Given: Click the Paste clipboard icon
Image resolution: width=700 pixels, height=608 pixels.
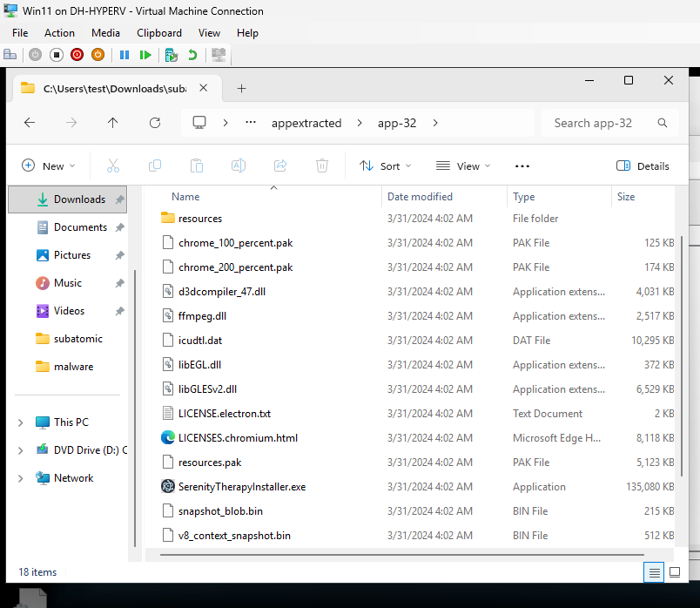Looking at the screenshot, I should (x=197, y=166).
